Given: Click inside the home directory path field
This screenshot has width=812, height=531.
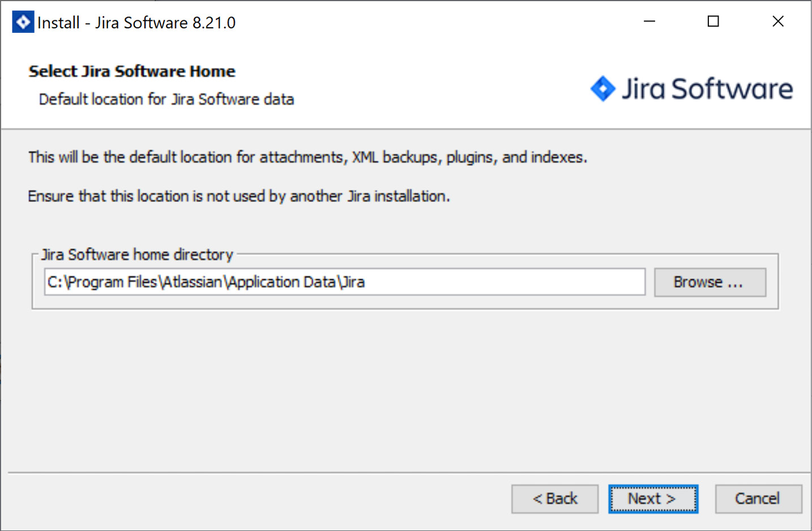Looking at the screenshot, I should point(344,282).
